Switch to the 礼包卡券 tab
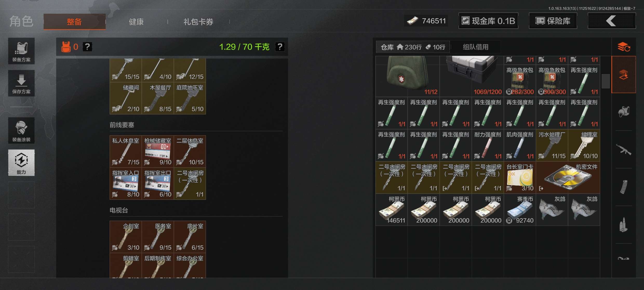The image size is (644, 290). click(198, 22)
